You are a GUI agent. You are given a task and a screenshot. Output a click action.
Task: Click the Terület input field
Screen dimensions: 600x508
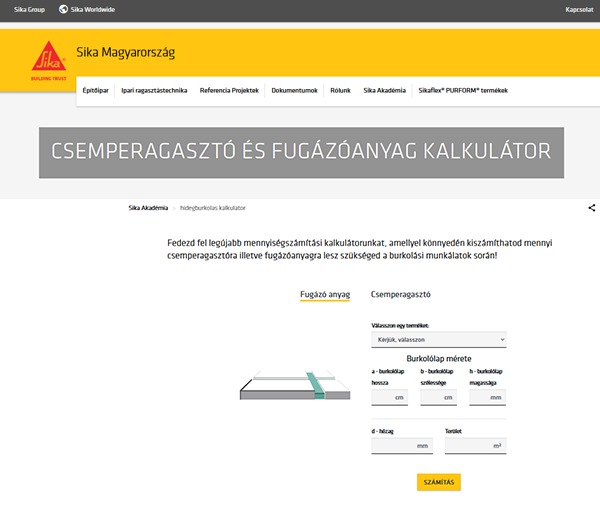coord(475,446)
